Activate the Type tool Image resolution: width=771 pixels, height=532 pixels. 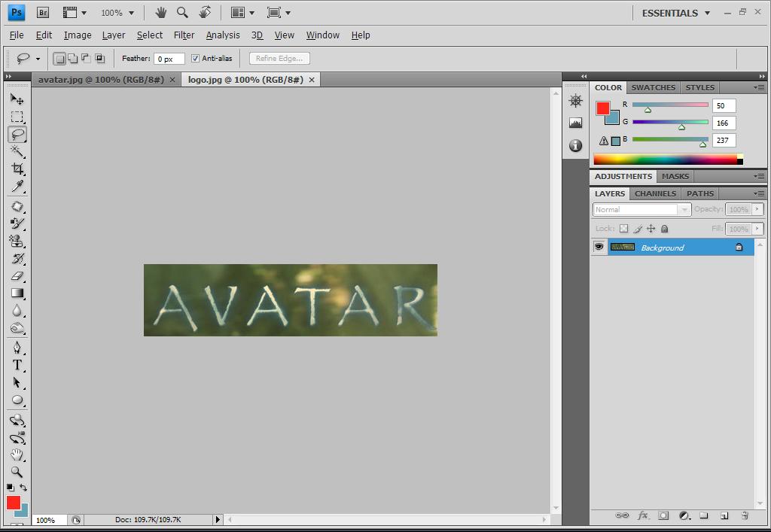[x=17, y=365]
